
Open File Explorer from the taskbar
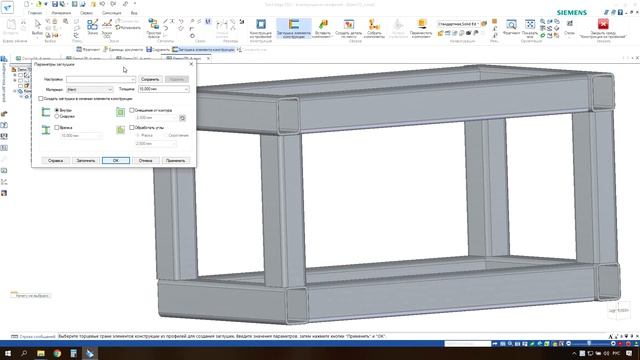click(x=41, y=353)
